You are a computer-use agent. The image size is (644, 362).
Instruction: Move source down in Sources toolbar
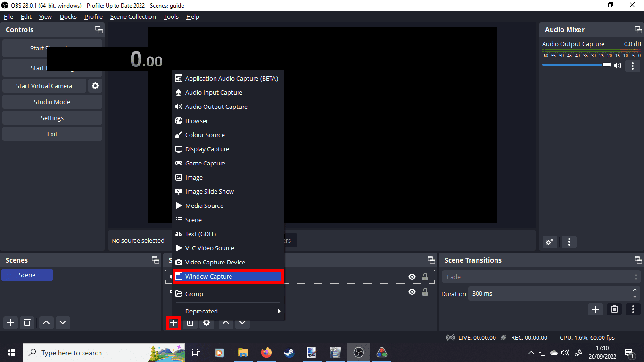242,323
